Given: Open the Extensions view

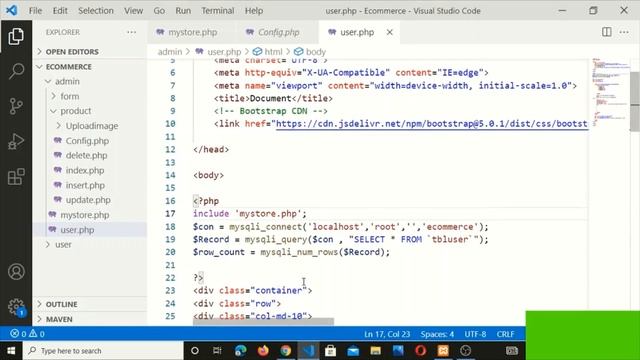Looking at the screenshot, I should click(x=16, y=177).
